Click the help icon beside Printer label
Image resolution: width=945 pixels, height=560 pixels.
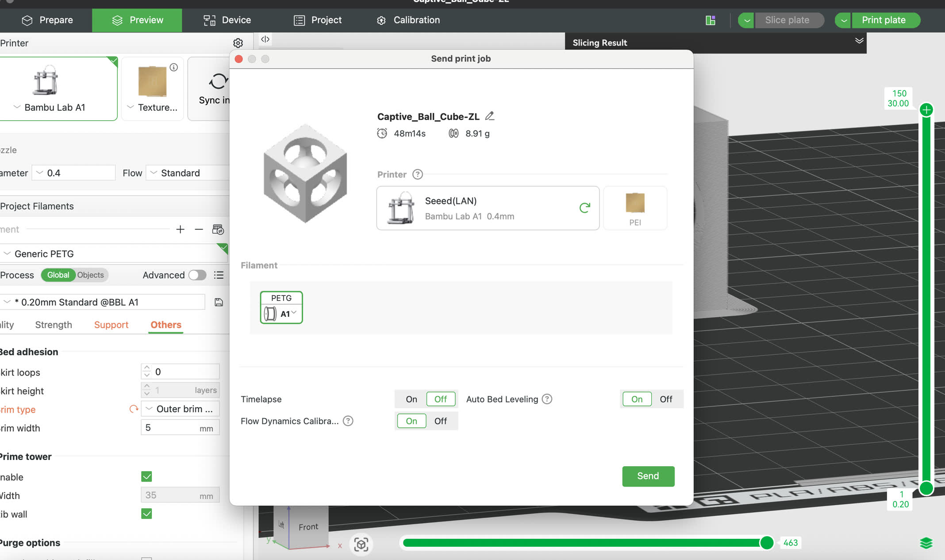tap(418, 174)
